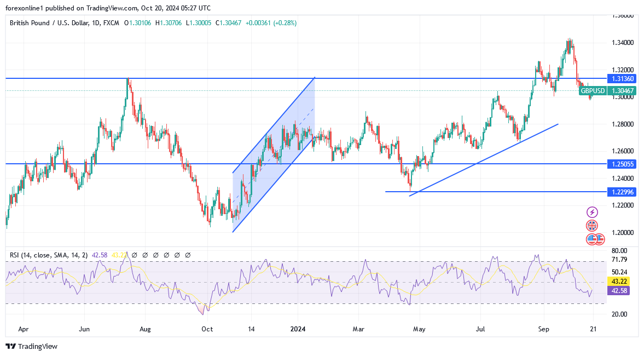This screenshot has width=644, height=356.
Task: Click the 1.28000 price axis label
Action: click(623, 124)
